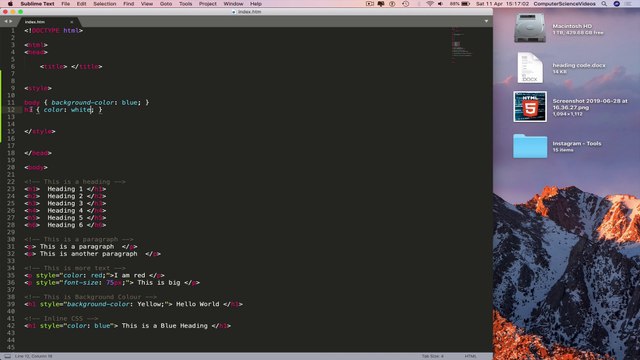The image size is (640, 360).
Task: Click the body background-color blue rule
Action: (87, 102)
